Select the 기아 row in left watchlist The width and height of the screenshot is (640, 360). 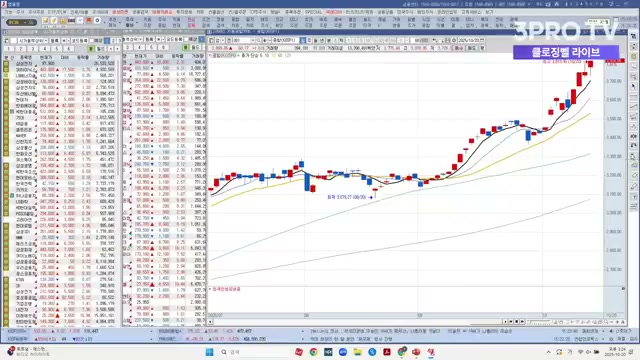pos(61,118)
